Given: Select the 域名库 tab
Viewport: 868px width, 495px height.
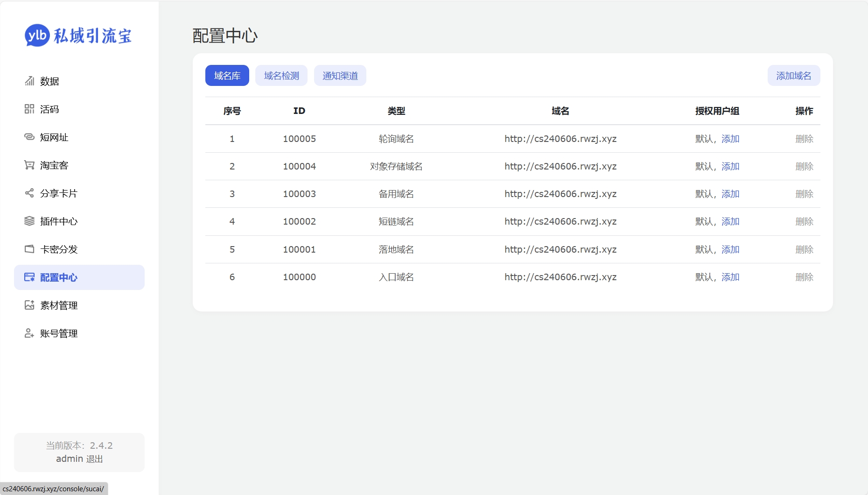Looking at the screenshot, I should point(227,76).
